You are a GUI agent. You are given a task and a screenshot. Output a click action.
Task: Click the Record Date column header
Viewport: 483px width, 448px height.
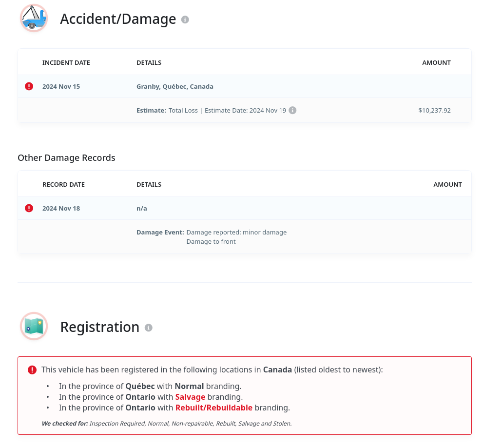[x=63, y=184]
